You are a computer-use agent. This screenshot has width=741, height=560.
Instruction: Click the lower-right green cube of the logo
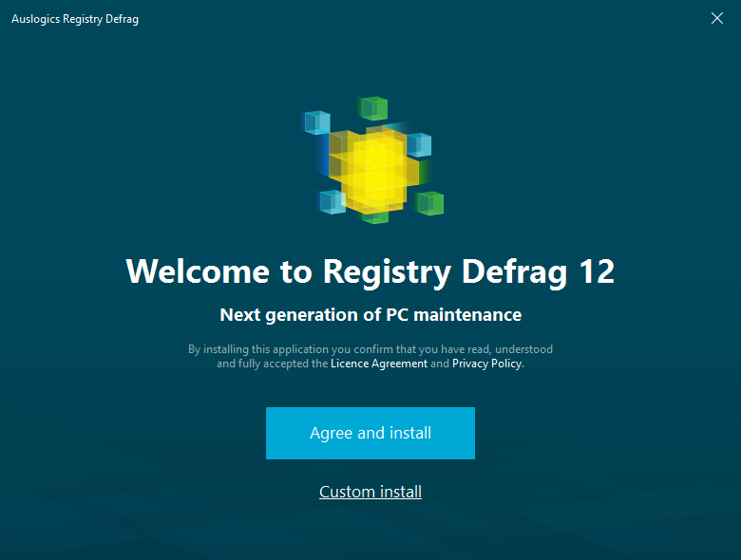coord(430,203)
